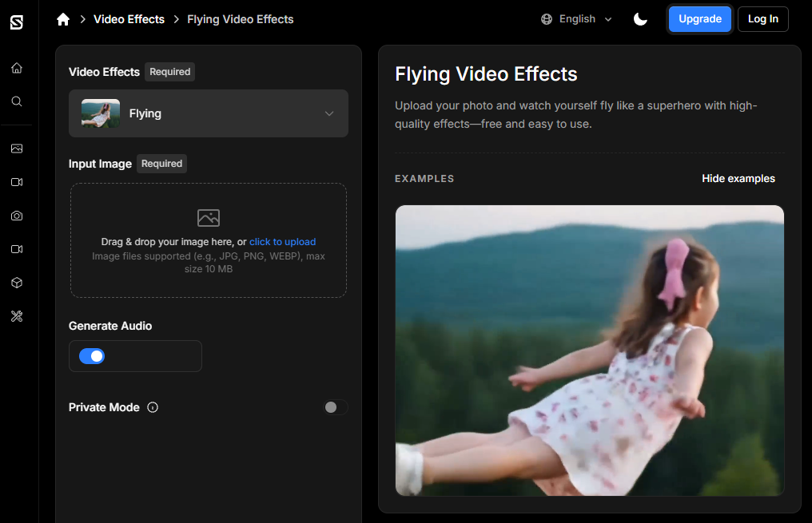Go to Video Effects in the breadcrumb
The height and width of the screenshot is (523, 812).
pyautogui.click(x=129, y=19)
